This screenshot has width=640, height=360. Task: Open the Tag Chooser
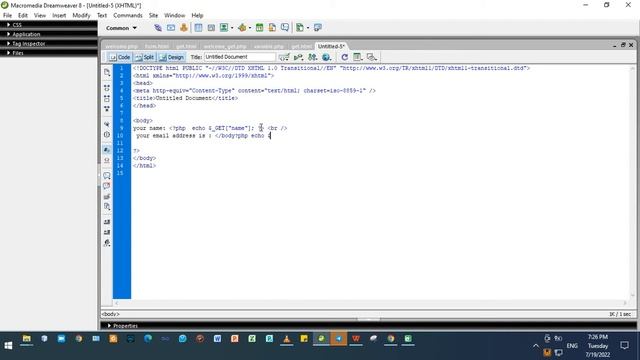coord(318,28)
